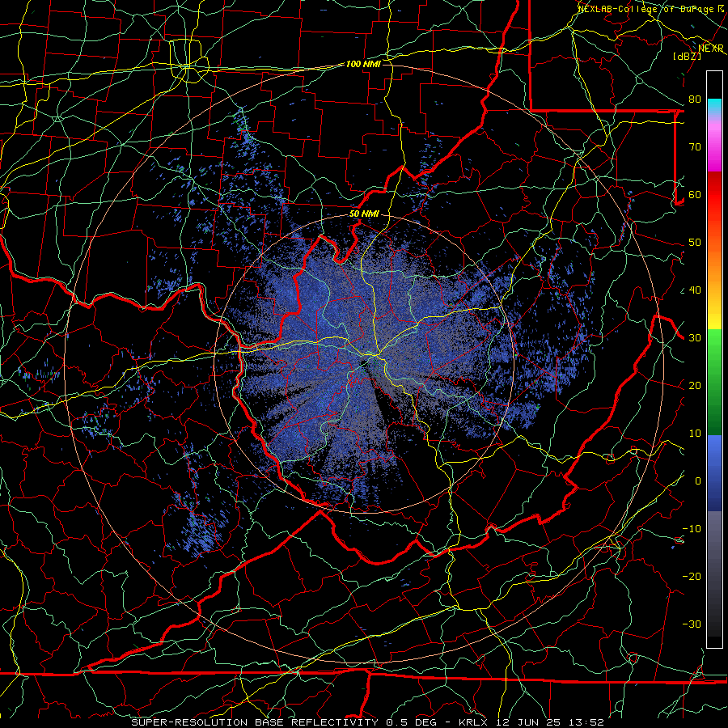This screenshot has height=728, width=728.
Task: Click the Super-Resolution Base Reflectivity caption
Action: (368, 722)
